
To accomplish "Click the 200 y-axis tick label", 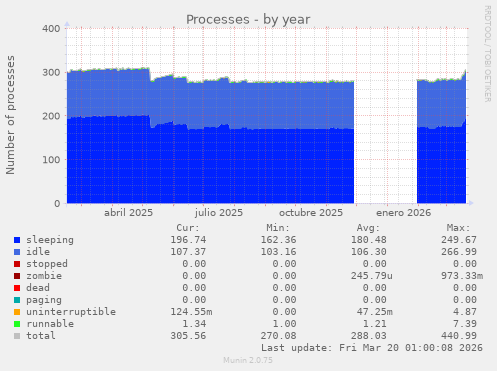I will click(51, 116).
